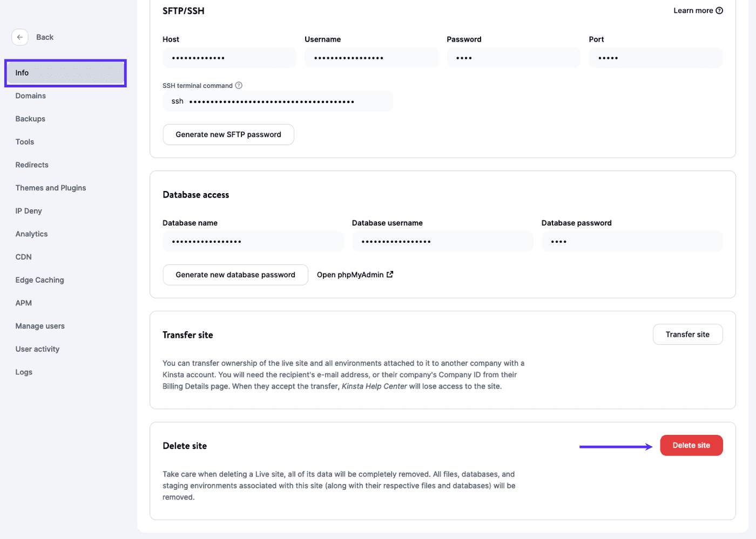756x539 pixels.
Task: Click the SSH terminal command tooltip icon
Action: click(239, 85)
